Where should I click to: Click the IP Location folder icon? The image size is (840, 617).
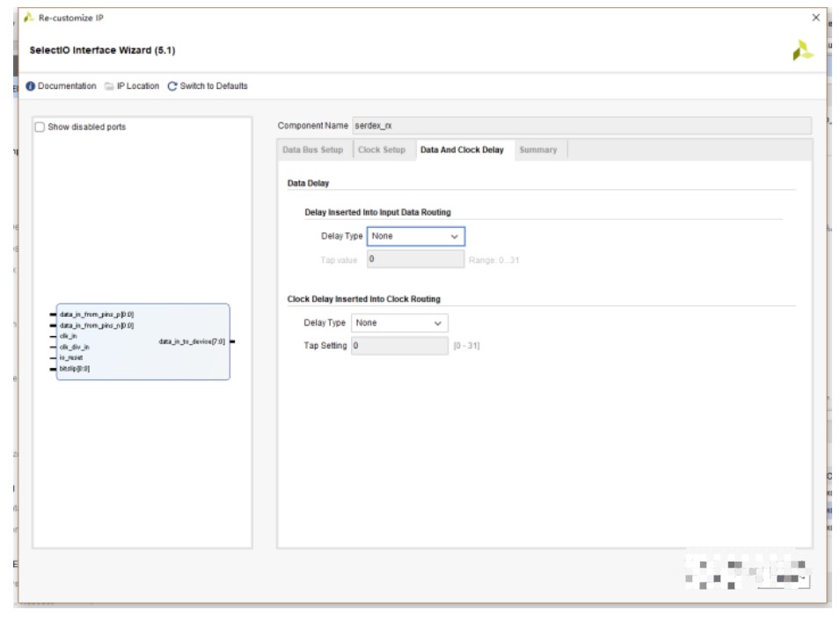pos(109,86)
